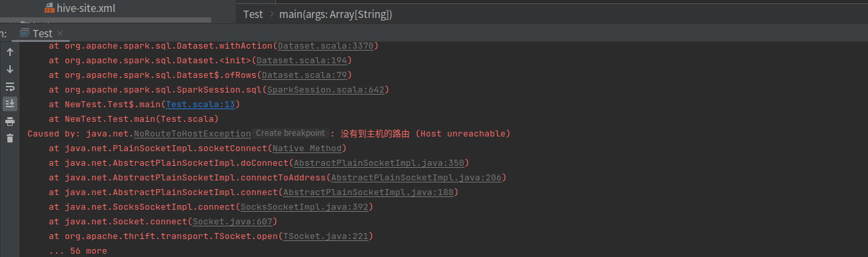Screen dimensions: 868x257
Task: Click the NoRouteToHostException link
Action: (x=193, y=134)
